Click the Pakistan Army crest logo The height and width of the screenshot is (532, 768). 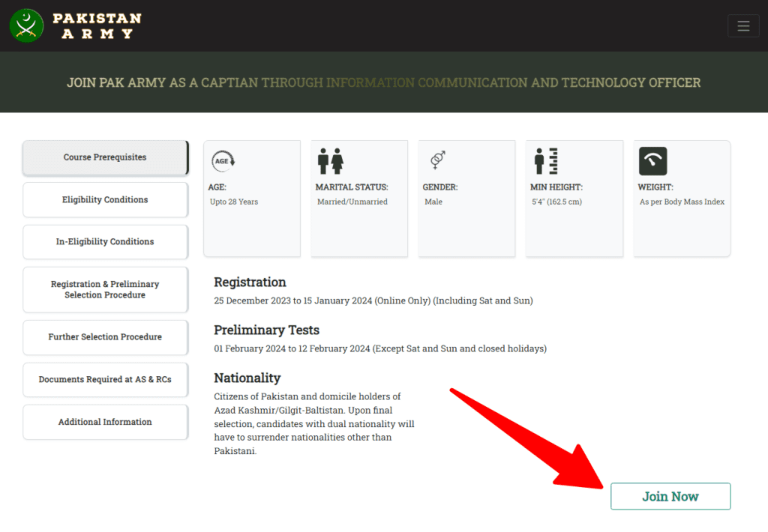pos(26,25)
